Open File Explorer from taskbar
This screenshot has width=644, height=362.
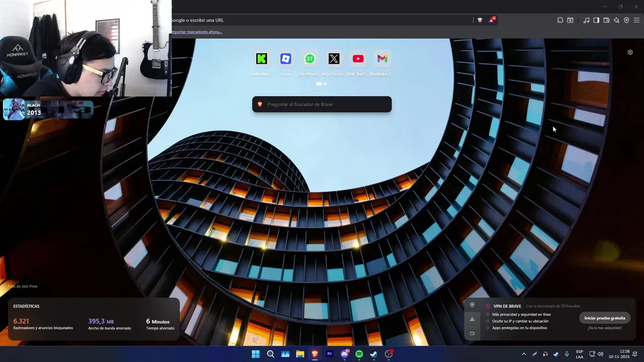click(x=300, y=354)
